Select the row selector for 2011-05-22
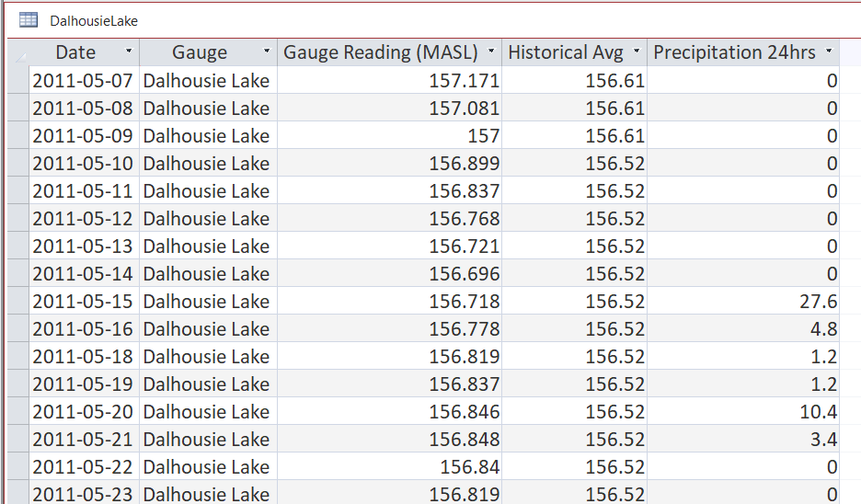This screenshot has width=861, height=504. (x=18, y=466)
